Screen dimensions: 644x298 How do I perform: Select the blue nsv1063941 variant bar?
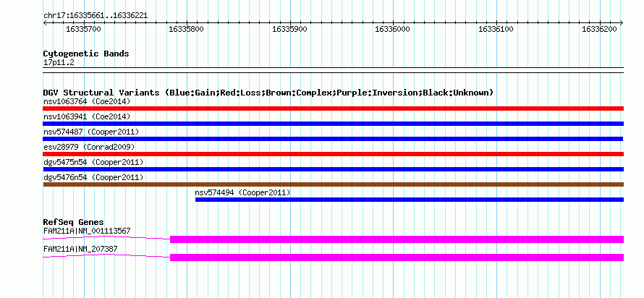tap(333, 124)
